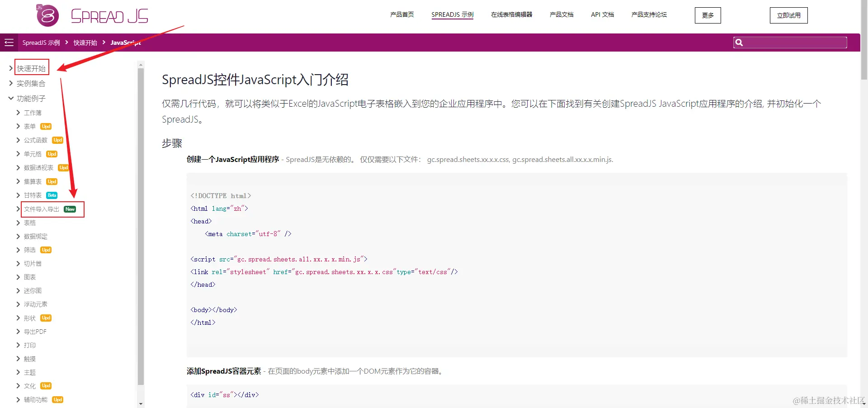Expand the 图表 chevron
Screen dimensions: 868x408
18,277
